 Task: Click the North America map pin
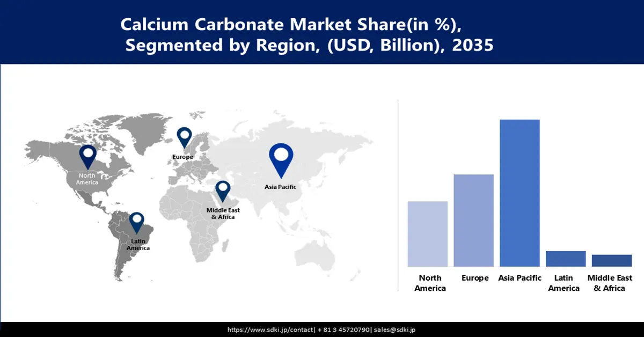[87, 157]
